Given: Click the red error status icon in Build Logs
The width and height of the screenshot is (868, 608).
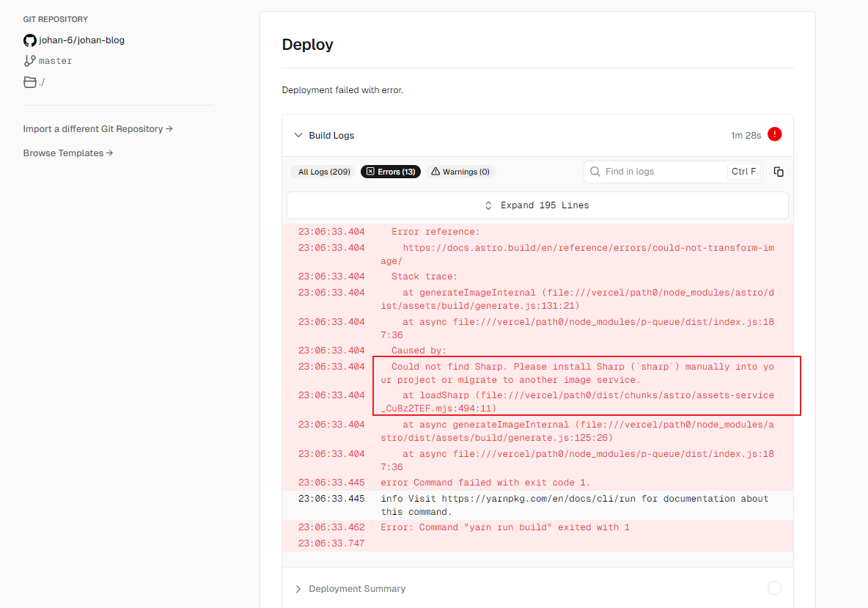Looking at the screenshot, I should pyautogui.click(x=774, y=134).
